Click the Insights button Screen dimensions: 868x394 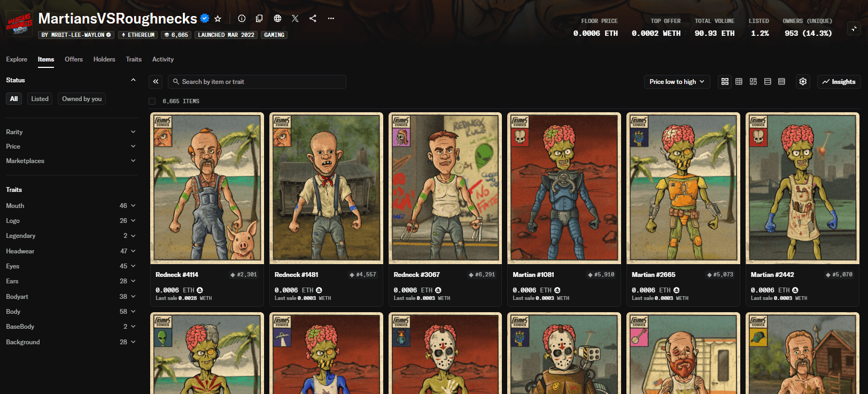839,82
